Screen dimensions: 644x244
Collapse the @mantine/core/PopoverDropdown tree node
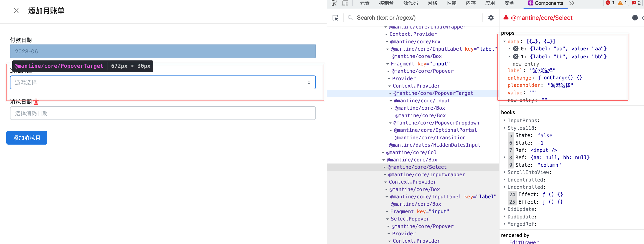tap(390, 123)
